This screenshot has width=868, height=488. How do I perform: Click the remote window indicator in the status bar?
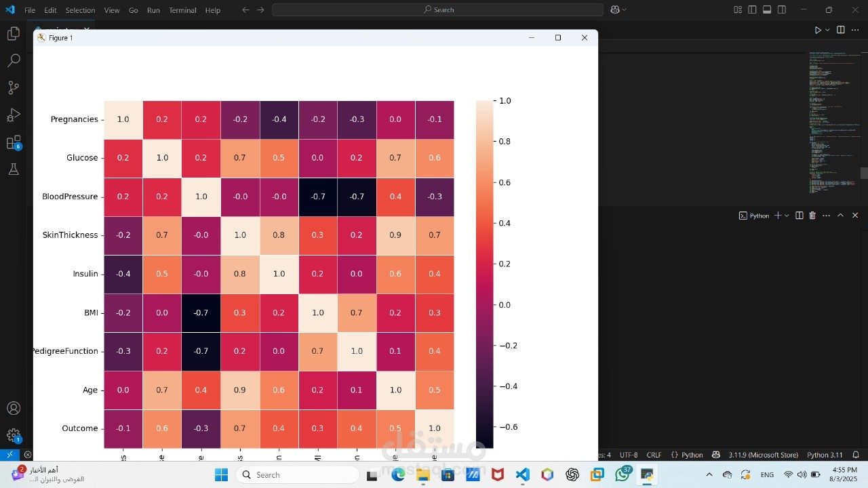9,455
